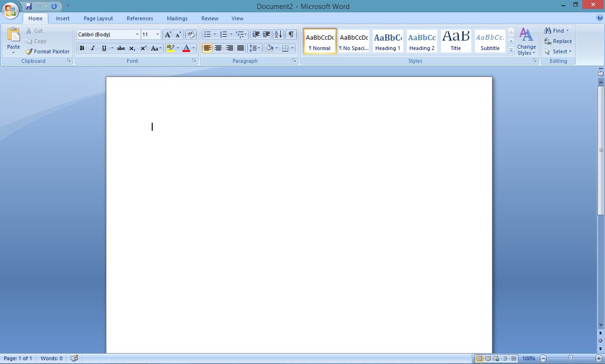Open the font size dropdown
Screen dimensions: 605x364
coord(157,34)
